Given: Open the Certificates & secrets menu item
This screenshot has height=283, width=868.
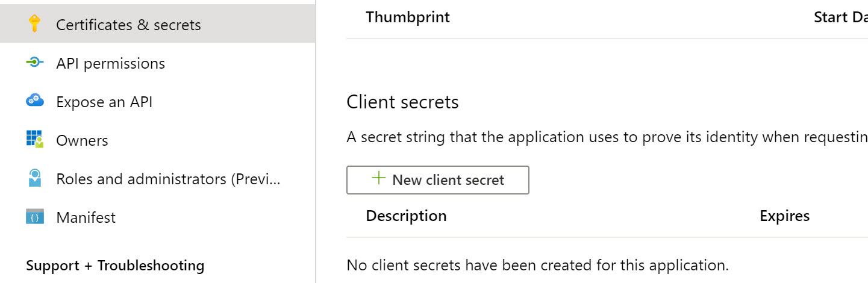Looking at the screenshot, I should click(x=128, y=25).
